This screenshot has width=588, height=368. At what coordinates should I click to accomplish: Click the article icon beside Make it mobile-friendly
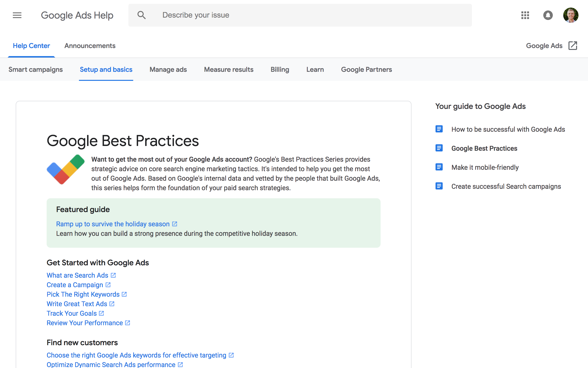(x=439, y=167)
